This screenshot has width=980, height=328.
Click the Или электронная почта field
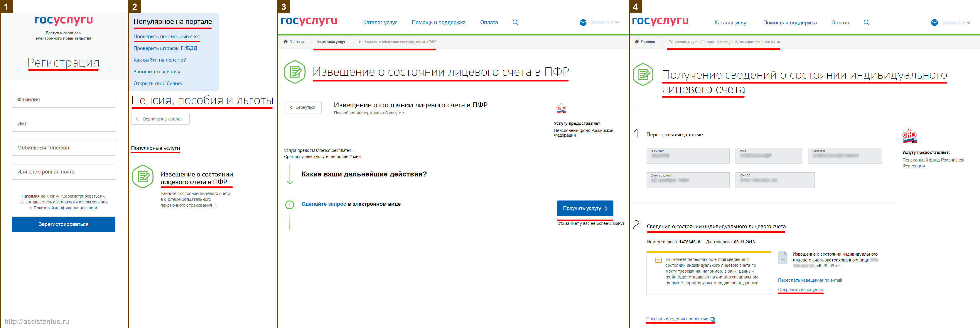[63, 171]
